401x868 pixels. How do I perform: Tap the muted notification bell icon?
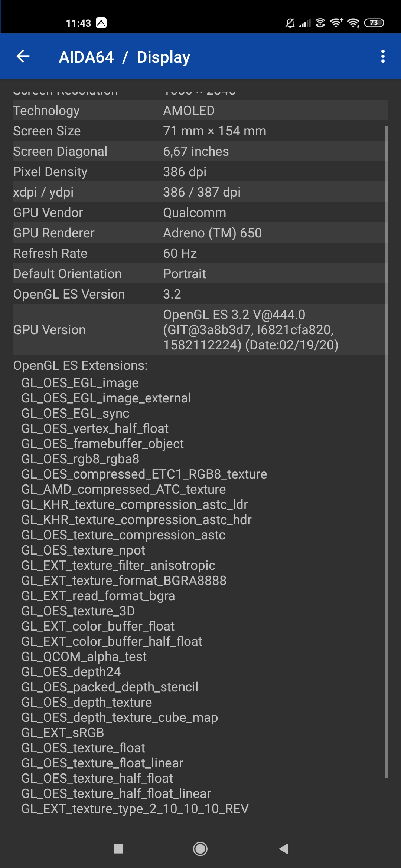click(290, 23)
